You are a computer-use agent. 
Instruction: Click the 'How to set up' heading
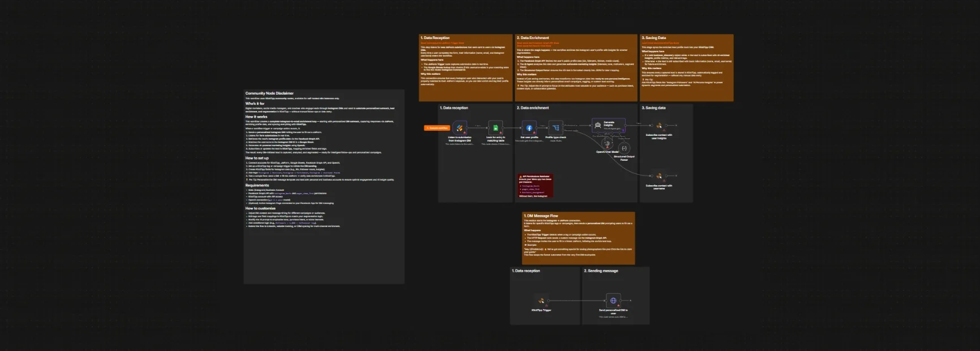pos(257,158)
